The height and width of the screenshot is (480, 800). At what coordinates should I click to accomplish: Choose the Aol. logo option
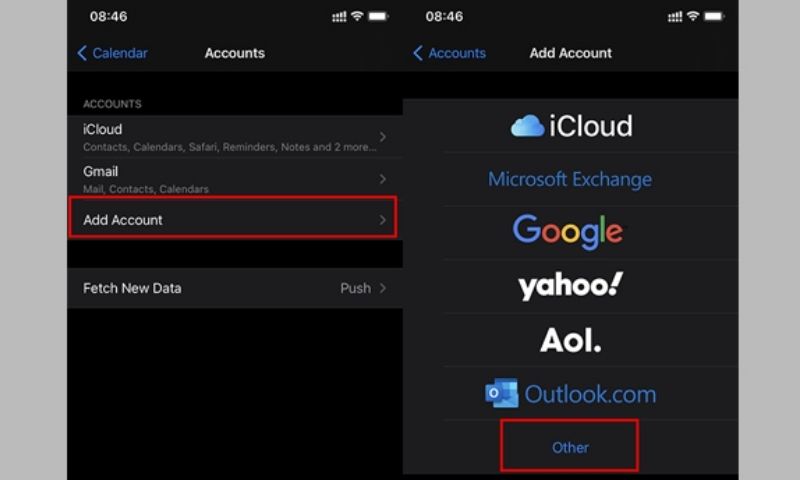pyautogui.click(x=570, y=340)
